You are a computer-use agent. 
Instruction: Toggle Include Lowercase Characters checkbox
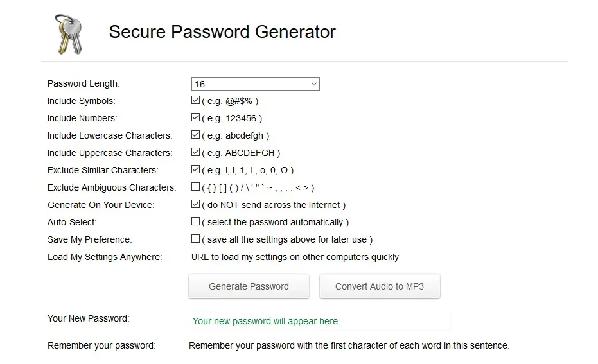[x=195, y=135]
